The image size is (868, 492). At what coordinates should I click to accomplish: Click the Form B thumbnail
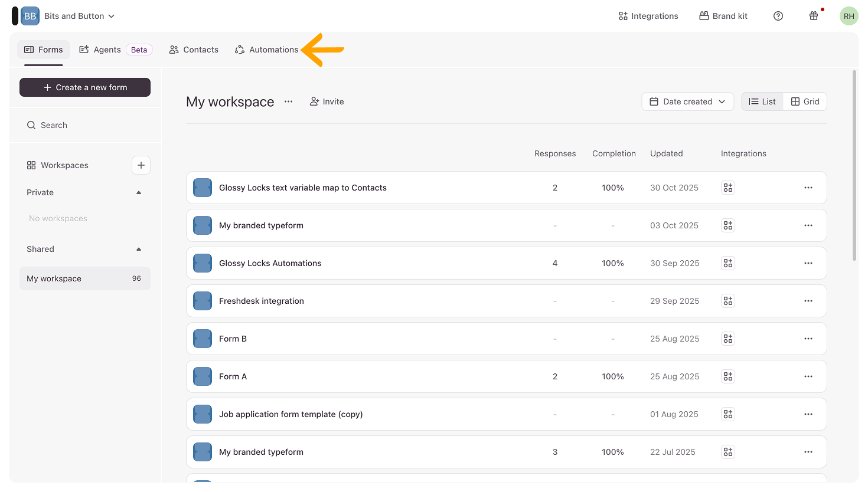point(203,339)
